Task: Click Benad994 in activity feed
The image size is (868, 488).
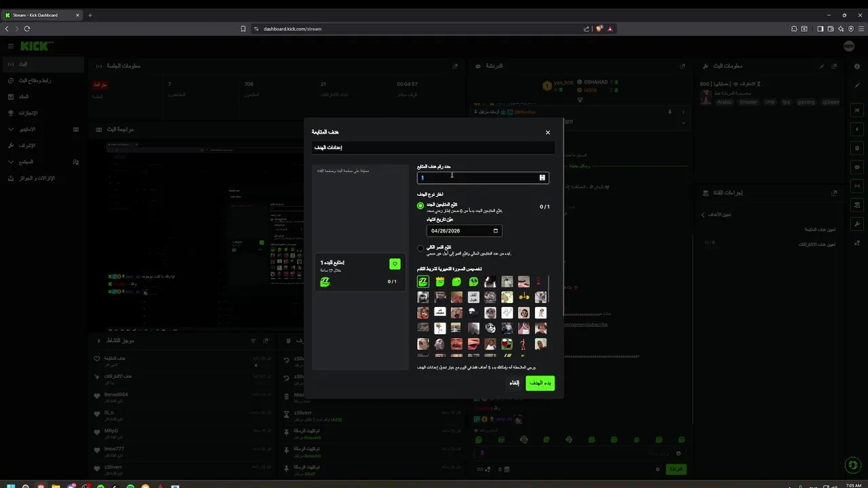Action: [116, 394]
